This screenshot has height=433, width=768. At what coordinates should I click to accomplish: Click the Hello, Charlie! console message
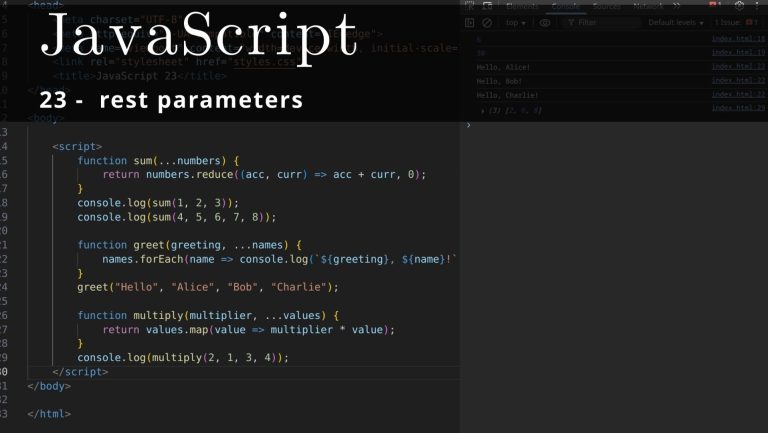point(507,96)
